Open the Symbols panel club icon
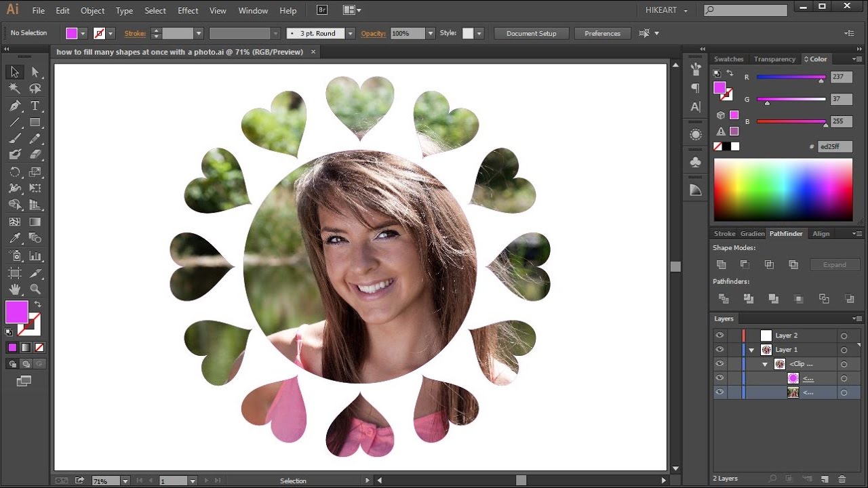The image size is (868, 488). click(695, 162)
